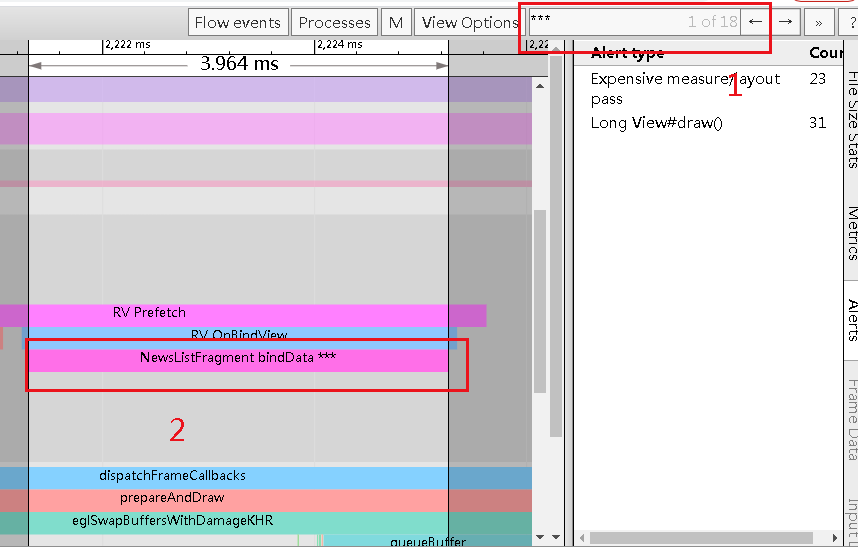Click the timeline vertical scrollbar up arrow
This screenshot has width=858, height=548.
540,86
